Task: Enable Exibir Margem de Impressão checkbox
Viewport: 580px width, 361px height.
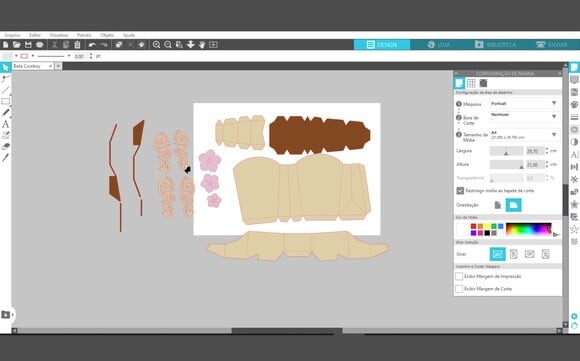Action: point(459,276)
